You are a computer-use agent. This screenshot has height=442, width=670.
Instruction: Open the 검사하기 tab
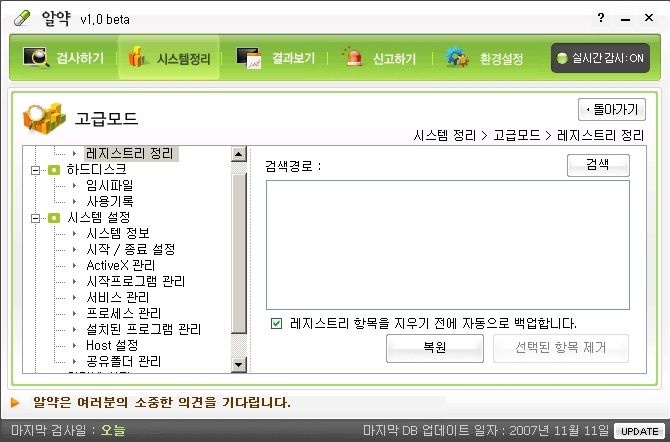click(63, 58)
